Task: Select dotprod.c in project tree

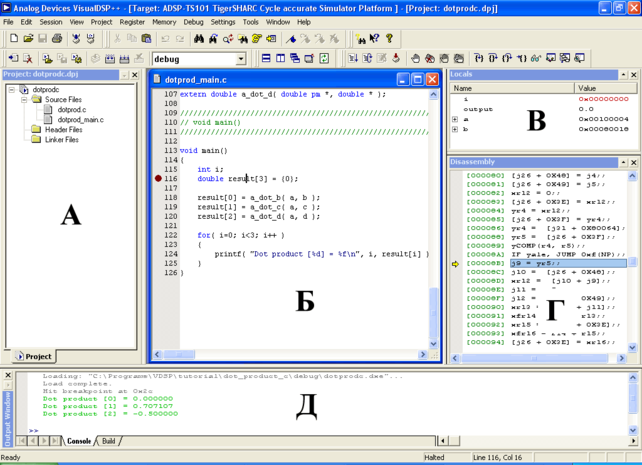Action: tap(71, 110)
